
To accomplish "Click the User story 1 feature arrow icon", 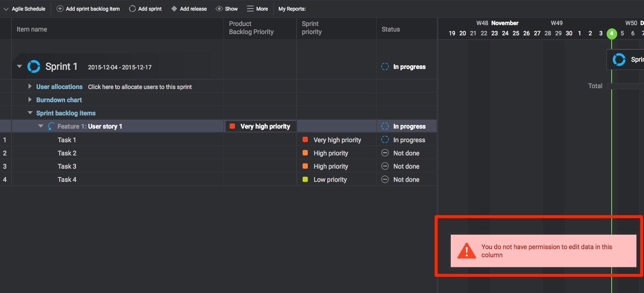I will pos(52,126).
